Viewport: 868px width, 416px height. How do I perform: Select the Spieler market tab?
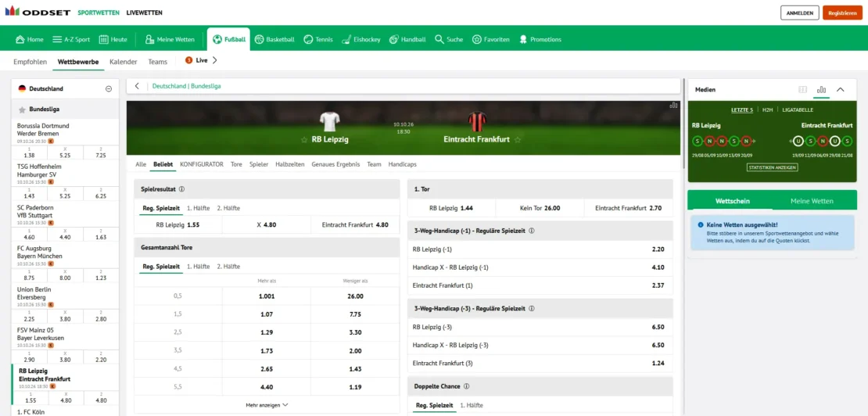point(259,164)
